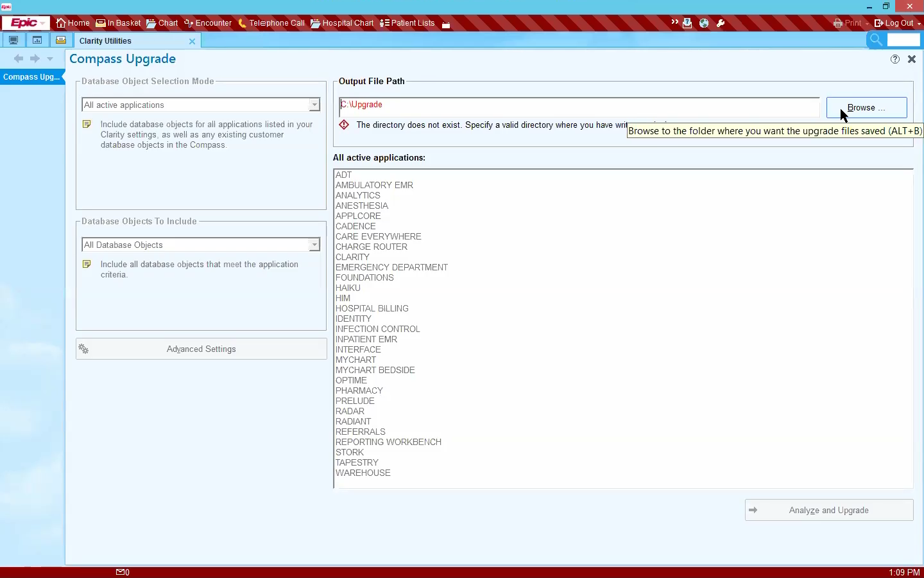Select ADT in the applications list

(344, 175)
